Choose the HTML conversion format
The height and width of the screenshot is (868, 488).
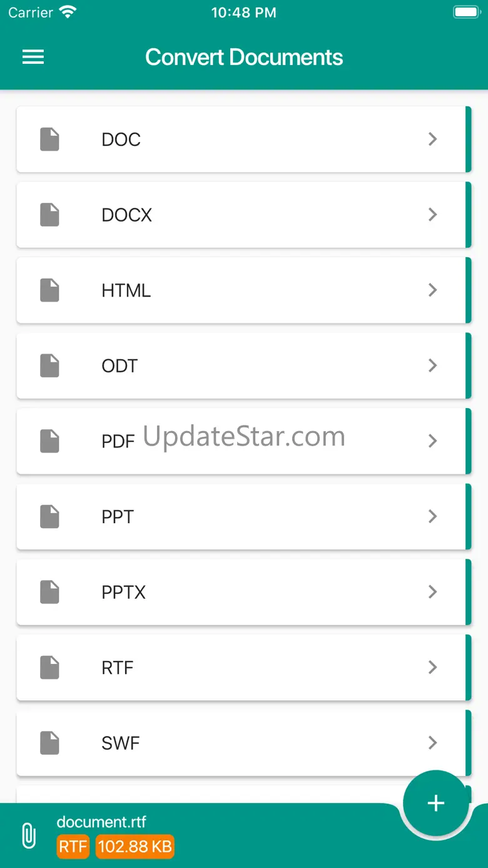coord(126,290)
